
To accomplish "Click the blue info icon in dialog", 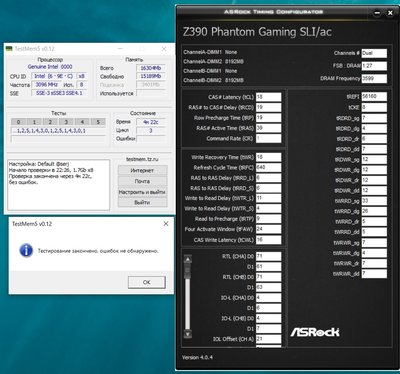I will 26,250.
